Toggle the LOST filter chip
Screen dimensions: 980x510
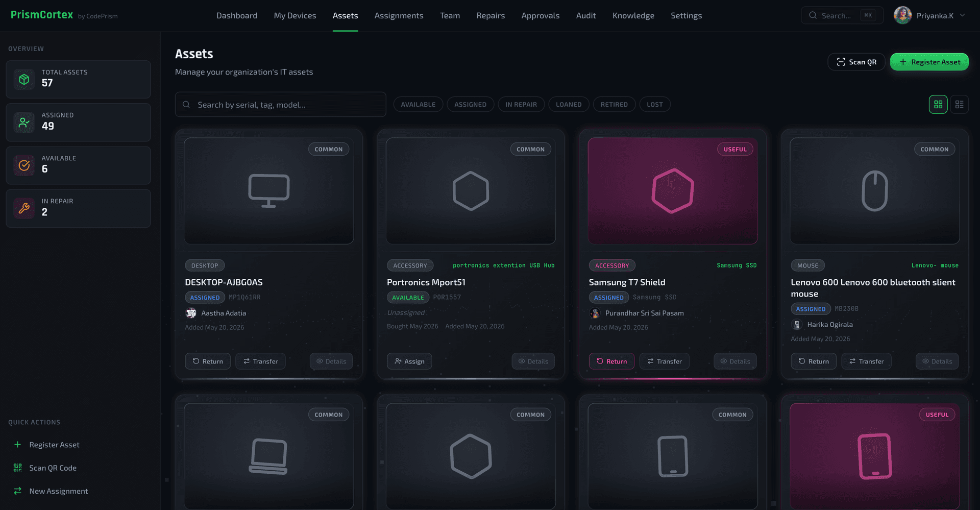[655, 105]
